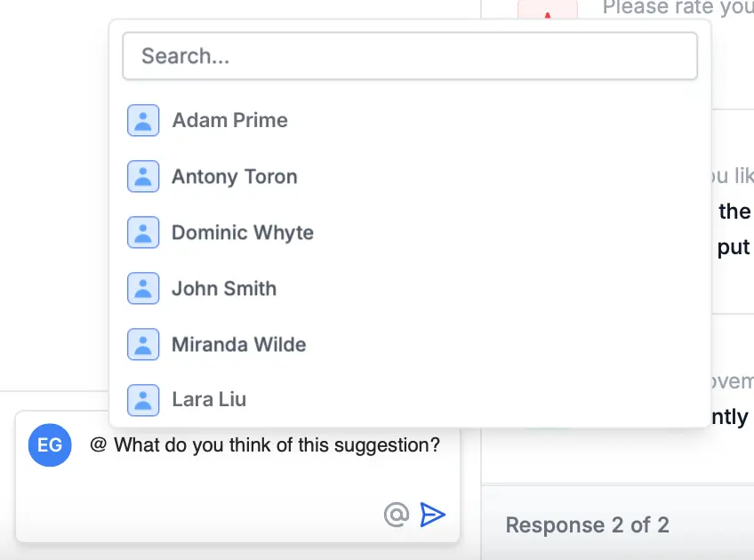
Task: Mention Dominic Whyte from the suggestions list
Action: coord(242,232)
